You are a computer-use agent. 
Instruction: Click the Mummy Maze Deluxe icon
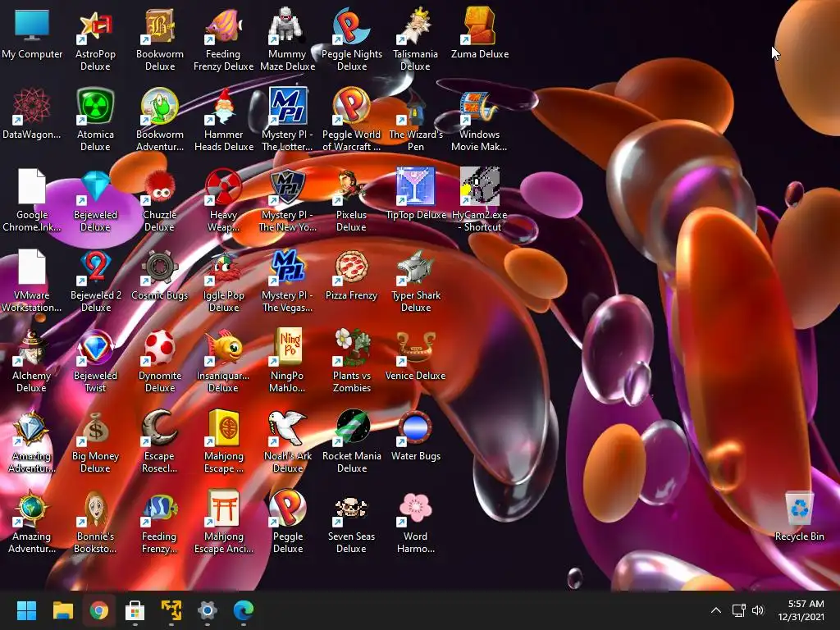(288, 25)
